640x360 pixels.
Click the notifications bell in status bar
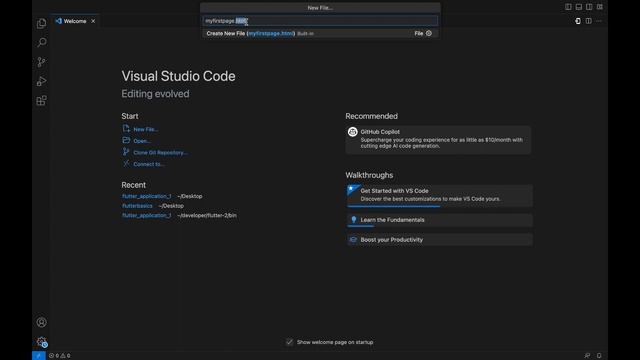[599, 356]
